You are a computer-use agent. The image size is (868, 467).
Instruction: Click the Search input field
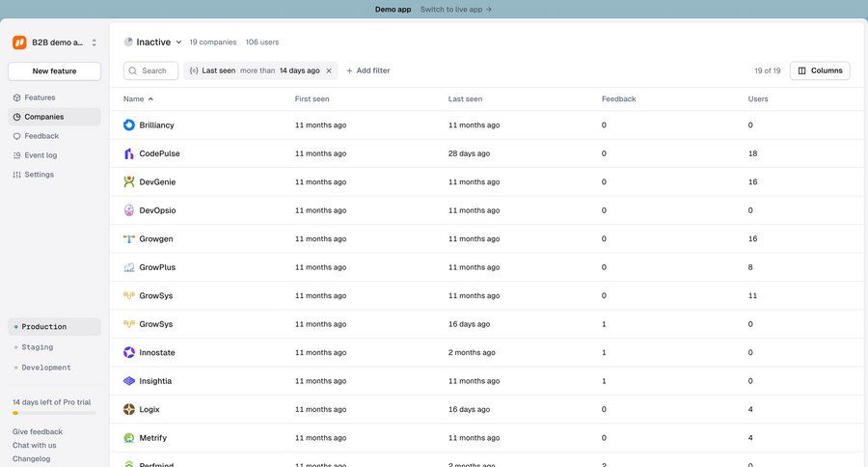150,70
